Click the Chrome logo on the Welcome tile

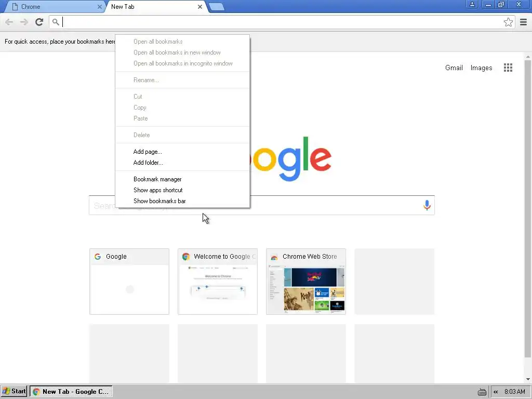(185, 257)
